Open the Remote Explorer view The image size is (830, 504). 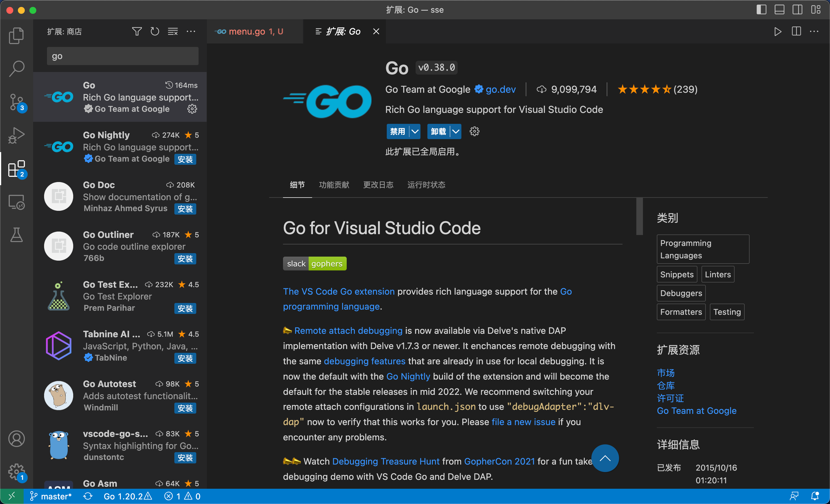tap(16, 202)
